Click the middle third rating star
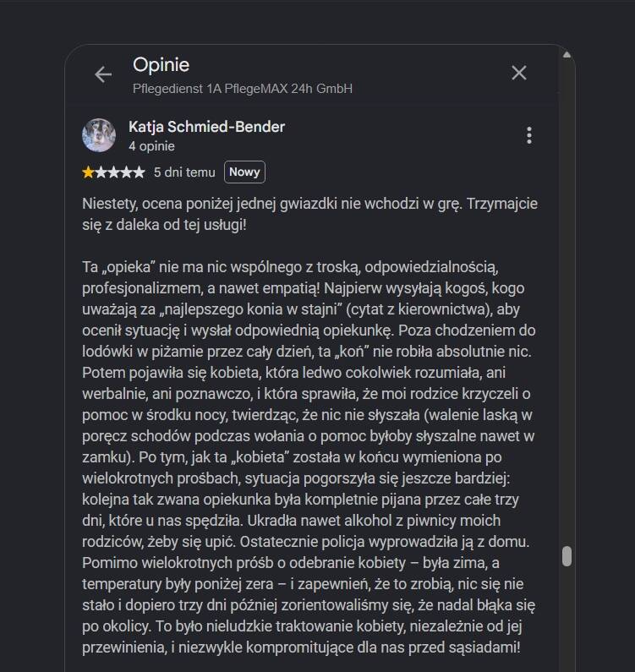 (113, 172)
